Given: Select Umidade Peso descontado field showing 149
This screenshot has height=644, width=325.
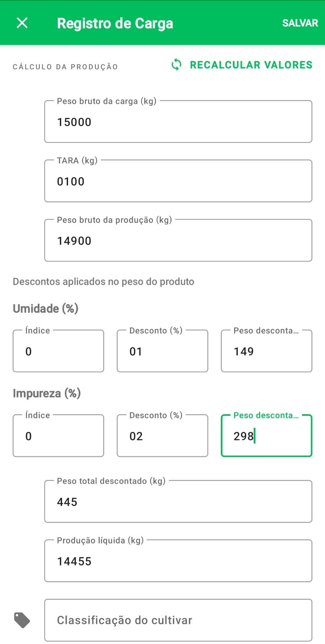Looking at the screenshot, I should [267, 351].
